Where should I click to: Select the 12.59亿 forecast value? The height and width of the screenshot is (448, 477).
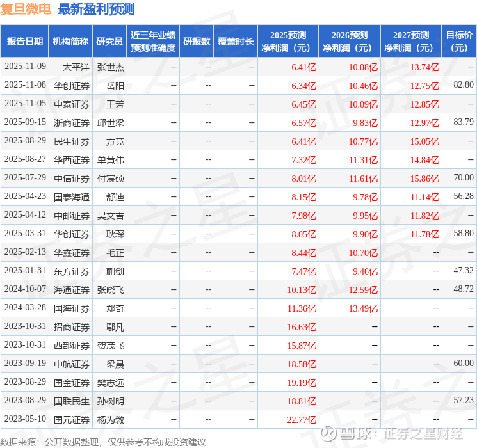[x=363, y=290]
